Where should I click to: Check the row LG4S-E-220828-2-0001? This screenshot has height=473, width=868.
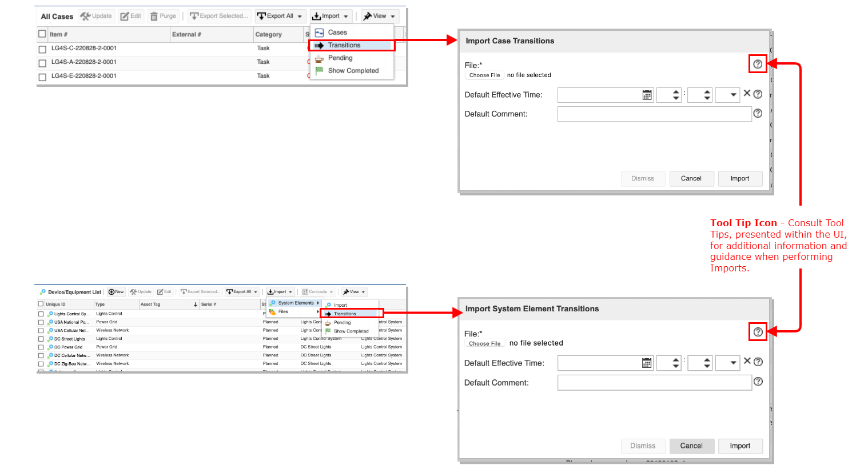pyautogui.click(x=42, y=77)
